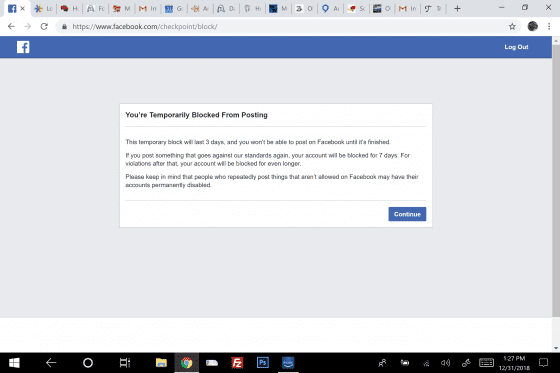This screenshot has height=373, width=560.
Task: Switch to the 'Tr' tab
Action: tap(433, 9)
